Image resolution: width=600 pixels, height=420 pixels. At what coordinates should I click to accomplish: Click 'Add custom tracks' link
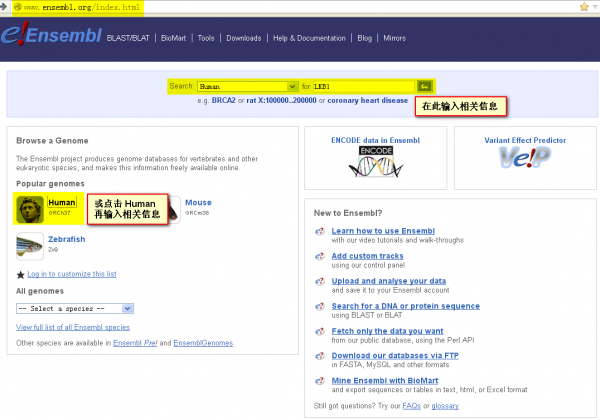click(x=367, y=256)
